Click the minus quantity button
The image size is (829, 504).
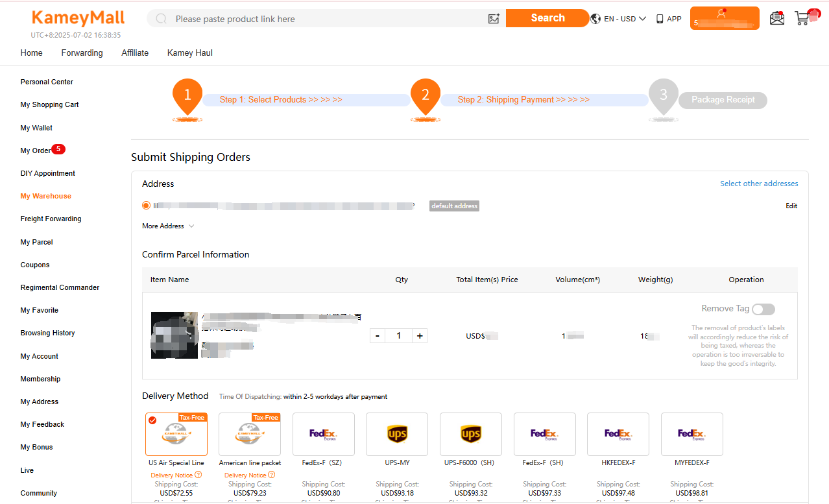378,335
